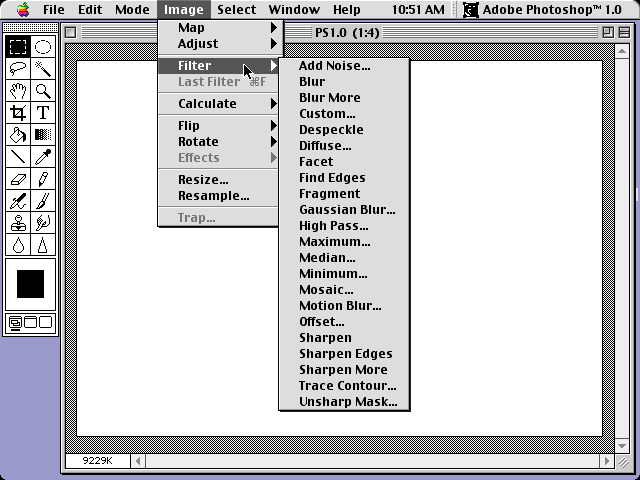The image size is (640, 480).
Task: Select the Hand grabber tool
Action: coord(18,91)
